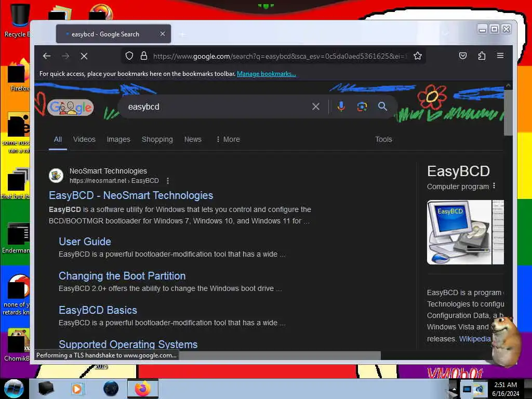Open the Firefox hamburger menu
Screen dimensions: 532x399
point(500,56)
